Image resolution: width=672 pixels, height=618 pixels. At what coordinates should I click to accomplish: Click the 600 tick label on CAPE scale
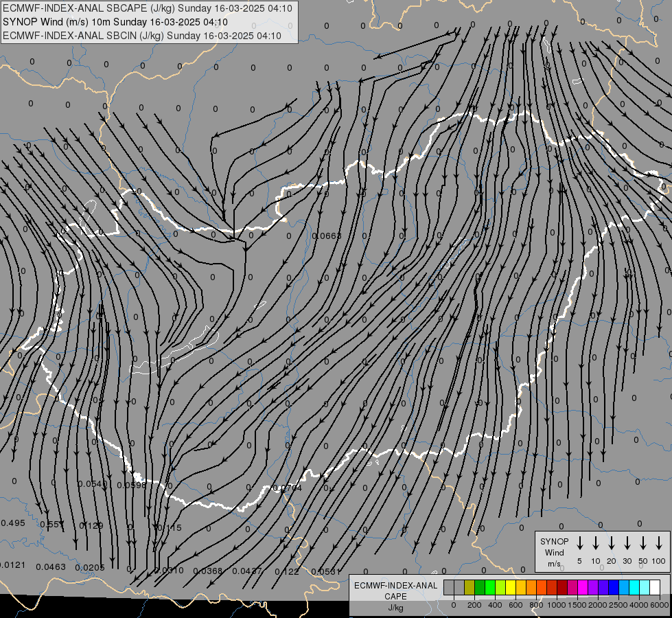515,605
